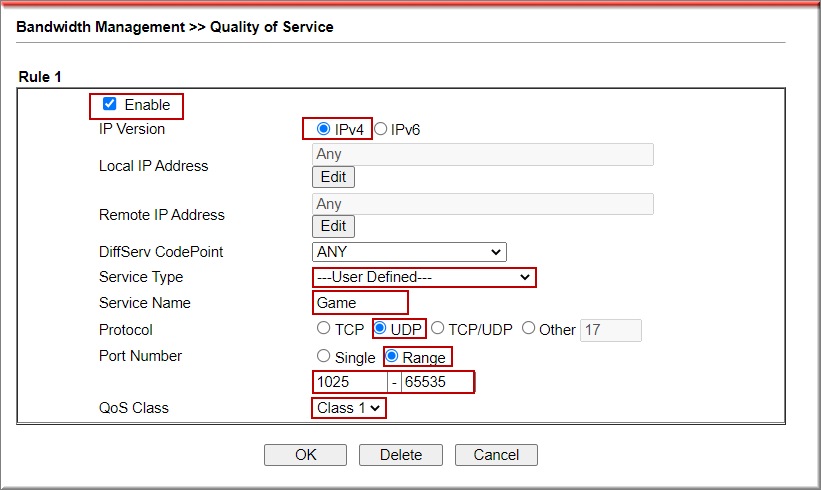Viewport: 821px width, 490px height.
Task: Open the DiffServ CodePoint dropdown
Action: tap(409, 252)
